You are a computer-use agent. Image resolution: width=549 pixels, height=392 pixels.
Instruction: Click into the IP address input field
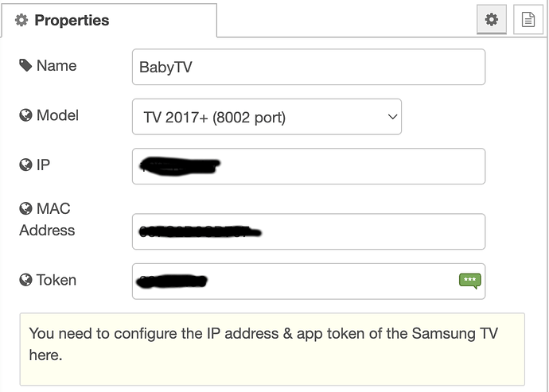[x=350, y=166]
